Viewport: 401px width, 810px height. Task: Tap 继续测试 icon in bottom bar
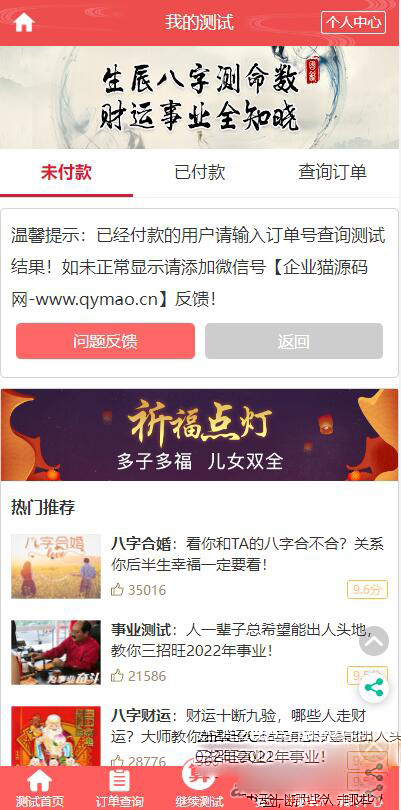coord(199,777)
